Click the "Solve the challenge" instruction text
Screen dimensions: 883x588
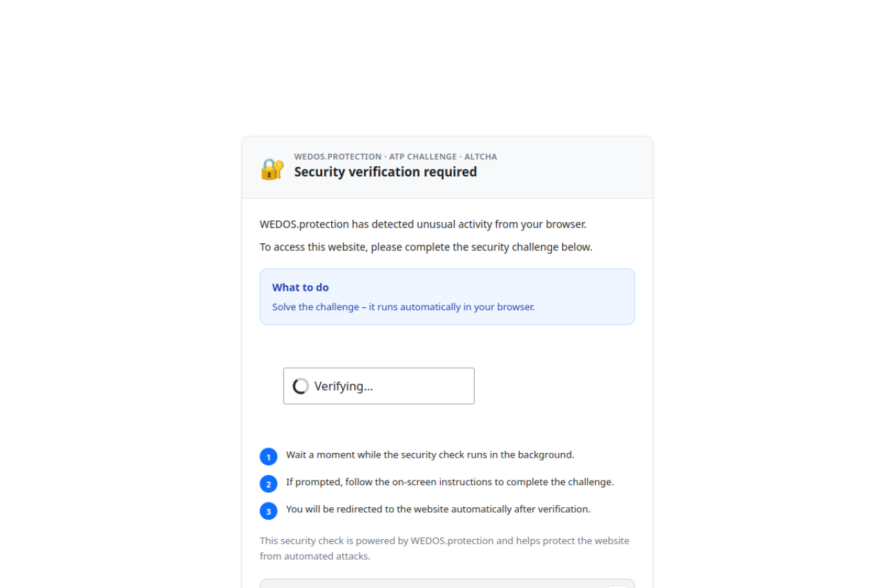403,307
